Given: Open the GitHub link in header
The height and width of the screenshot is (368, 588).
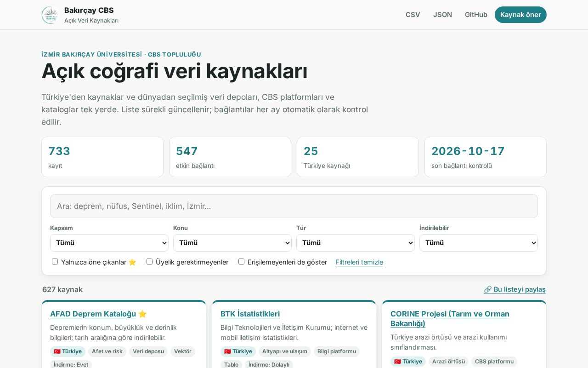Looking at the screenshot, I should pos(476,15).
